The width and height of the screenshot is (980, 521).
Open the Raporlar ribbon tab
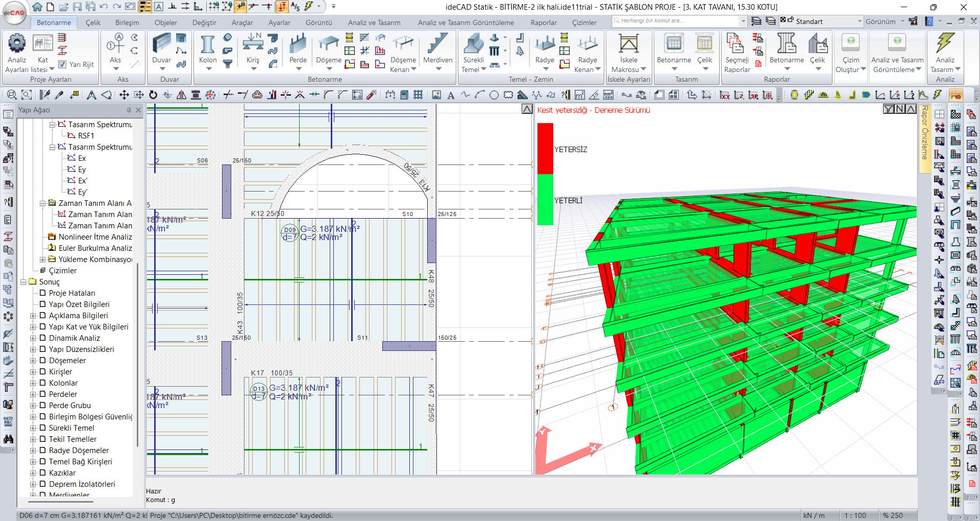tap(543, 22)
